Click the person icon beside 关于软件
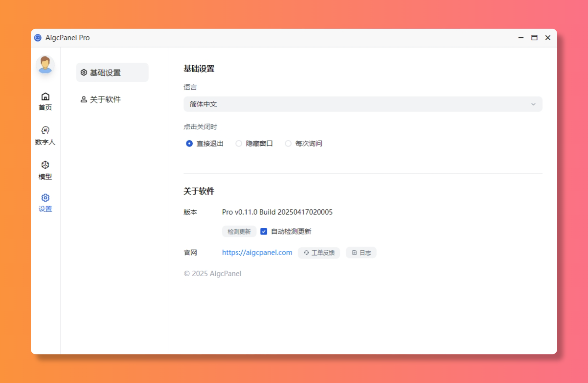Screen dimensions: 588x383 tap(83, 99)
